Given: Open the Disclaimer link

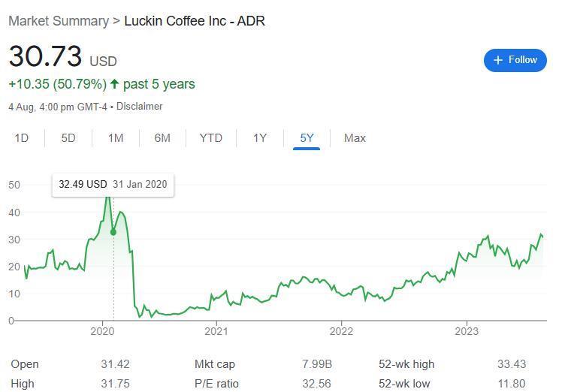Looking at the screenshot, I should pyautogui.click(x=139, y=107).
